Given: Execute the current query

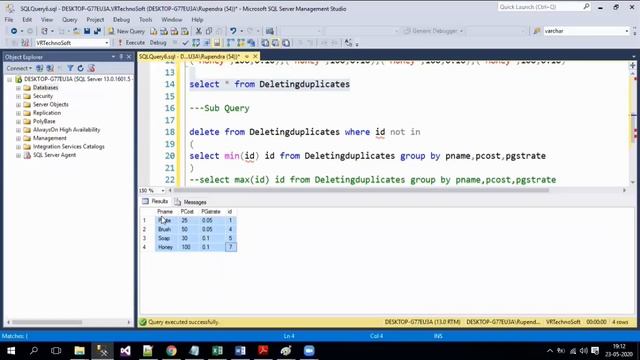Looking at the screenshot, I should click(x=131, y=42).
